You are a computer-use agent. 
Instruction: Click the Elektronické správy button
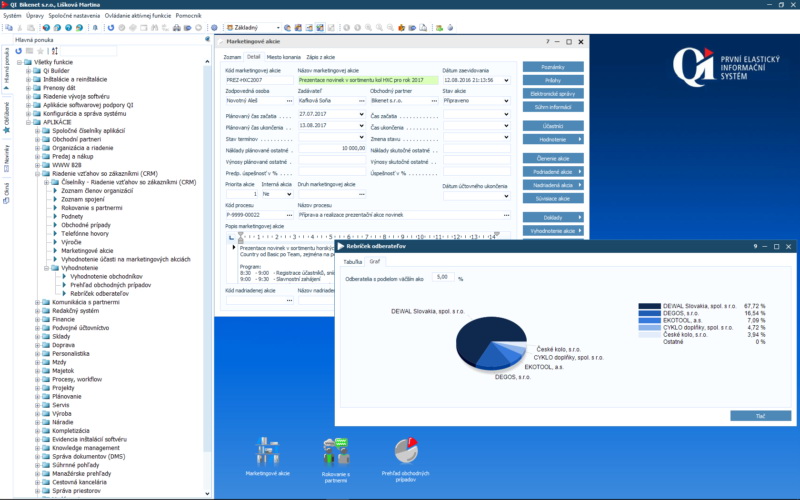pos(553,93)
